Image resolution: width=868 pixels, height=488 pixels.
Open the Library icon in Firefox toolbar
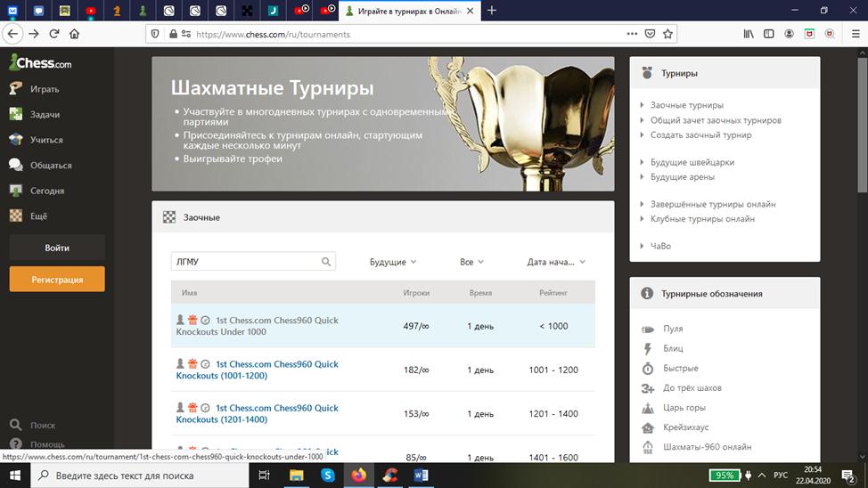point(749,34)
